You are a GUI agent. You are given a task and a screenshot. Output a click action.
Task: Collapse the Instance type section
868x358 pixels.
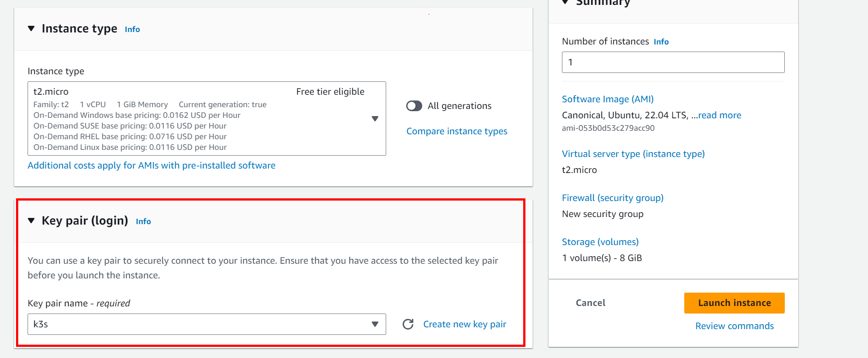pos(31,28)
